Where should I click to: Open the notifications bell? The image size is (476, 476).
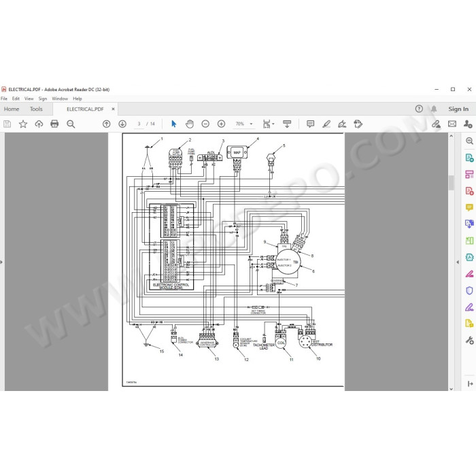[434, 109]
